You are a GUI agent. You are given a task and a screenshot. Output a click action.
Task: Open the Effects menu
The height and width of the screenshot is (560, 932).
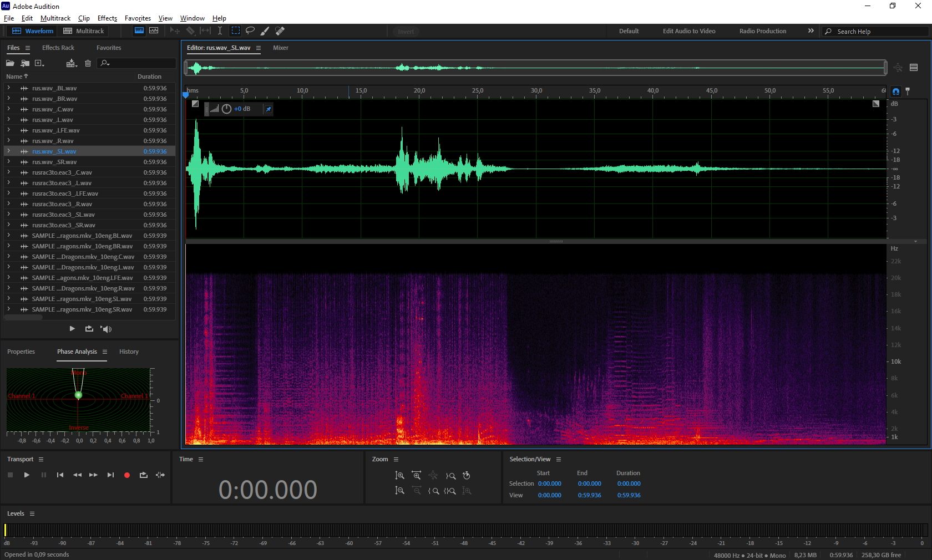[x=107, y=18]
